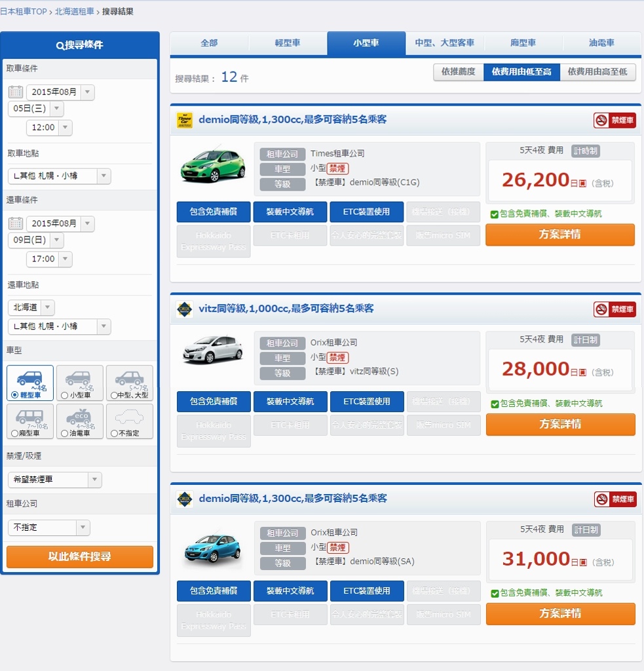Select the 中型、大型 radio button
Viewport: 644px width, 671px height.
click(x=114, y=395)
